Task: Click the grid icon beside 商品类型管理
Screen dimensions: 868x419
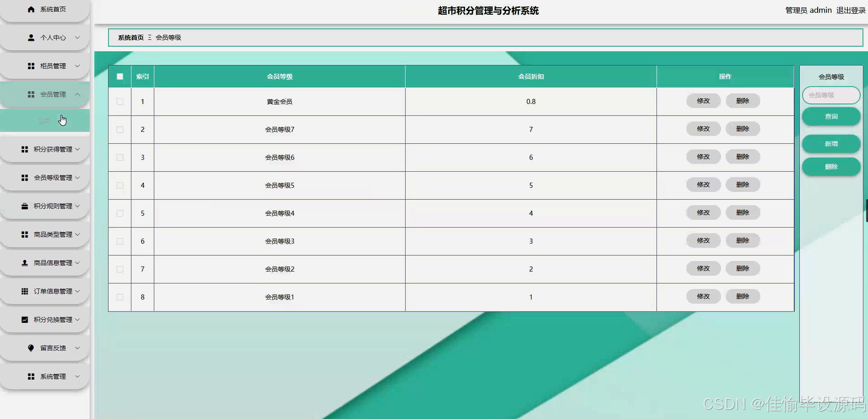Action: coord(25,234)
